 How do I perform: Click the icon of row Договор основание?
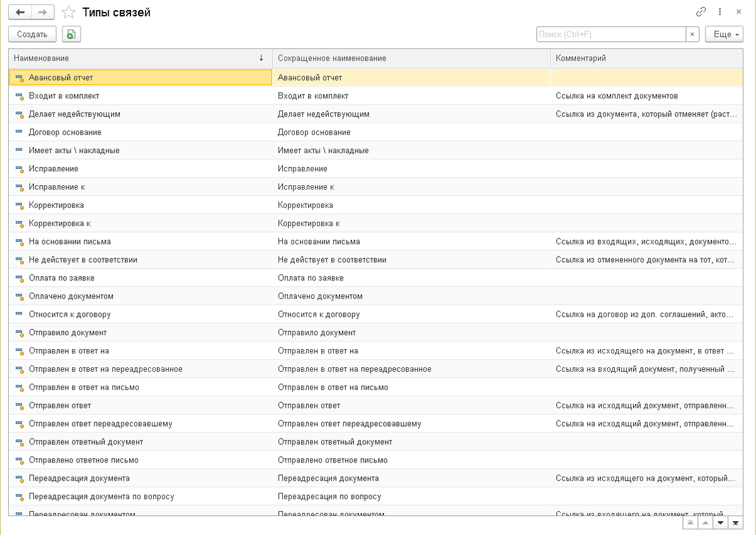(20, 132)
